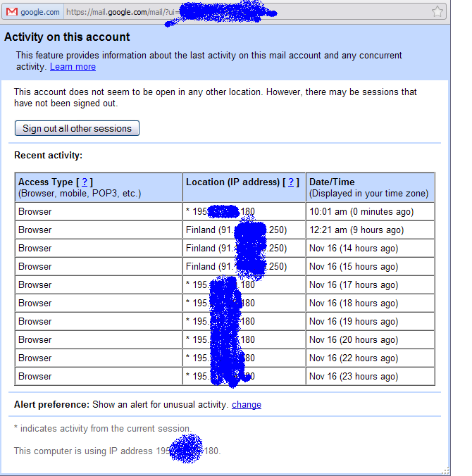Click the Nov 16 (15 hours ago) cell
The image size is (472, 476).
353,267
